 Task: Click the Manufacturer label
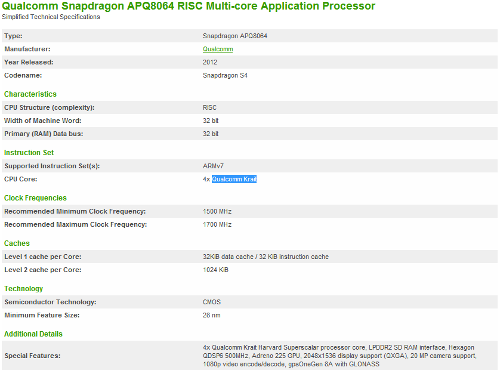(27, 49)
